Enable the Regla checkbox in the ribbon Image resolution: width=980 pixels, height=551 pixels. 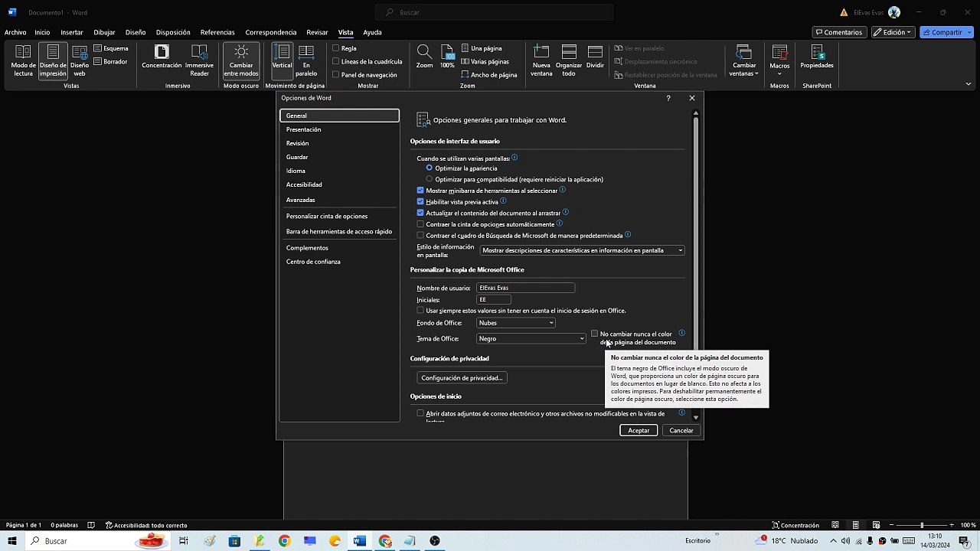[x=336, y=48]
